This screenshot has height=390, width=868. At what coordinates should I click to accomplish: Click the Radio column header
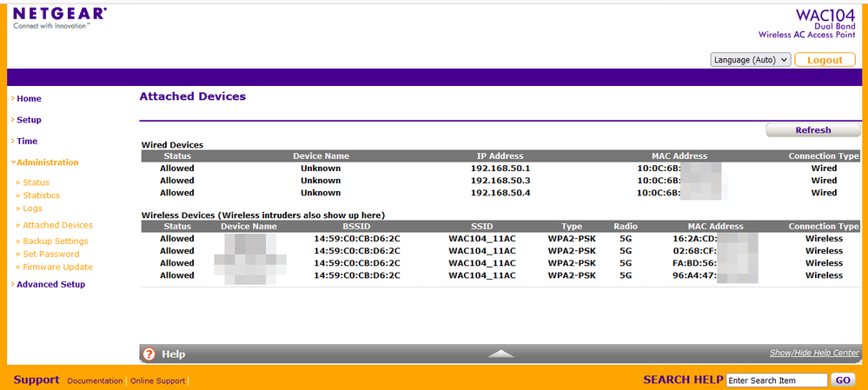(626, 226)
